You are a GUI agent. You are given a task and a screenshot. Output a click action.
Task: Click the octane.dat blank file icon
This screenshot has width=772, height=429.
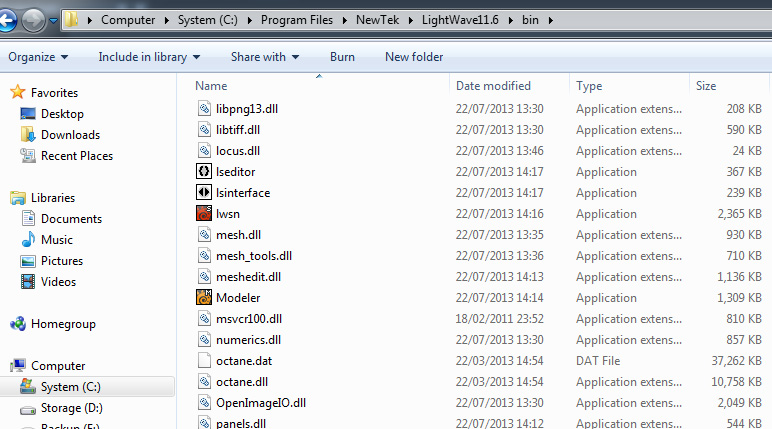tap(204, 361)
